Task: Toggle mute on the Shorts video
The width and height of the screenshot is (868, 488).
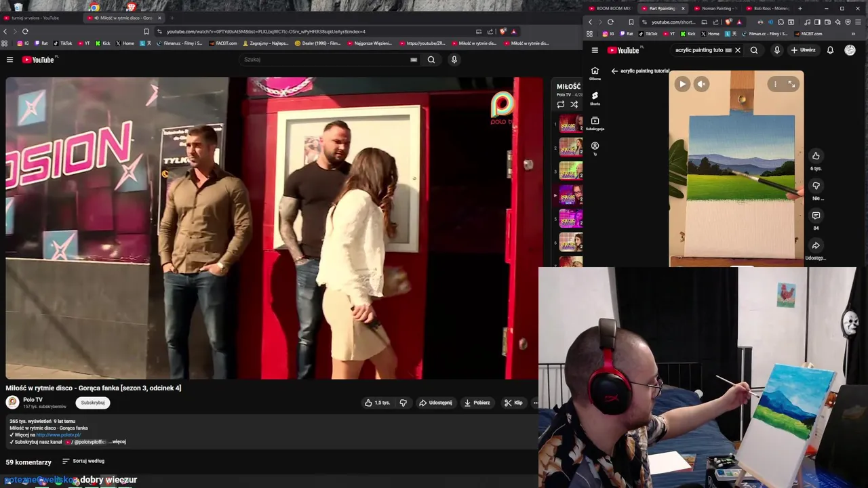Action: coord(702,84)
